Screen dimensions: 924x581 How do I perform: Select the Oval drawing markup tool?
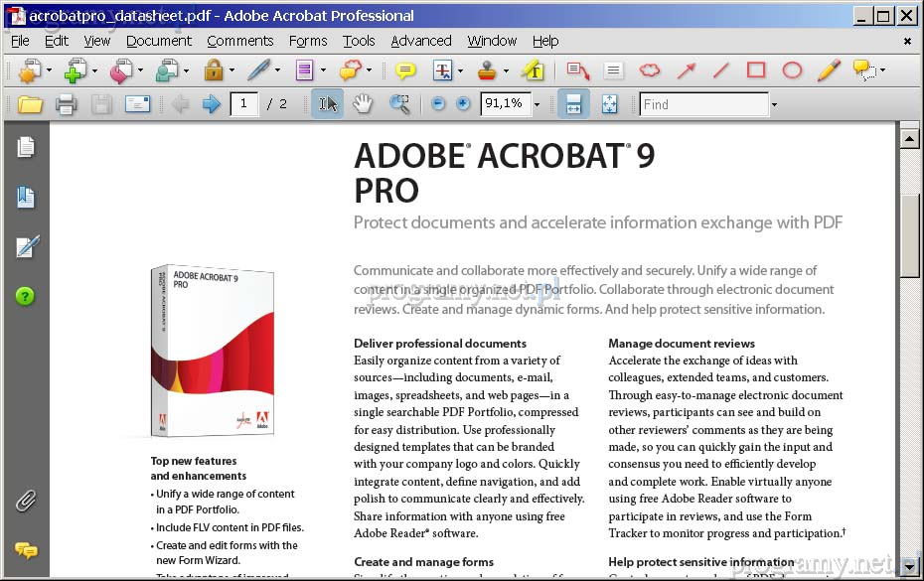(792, 71)
